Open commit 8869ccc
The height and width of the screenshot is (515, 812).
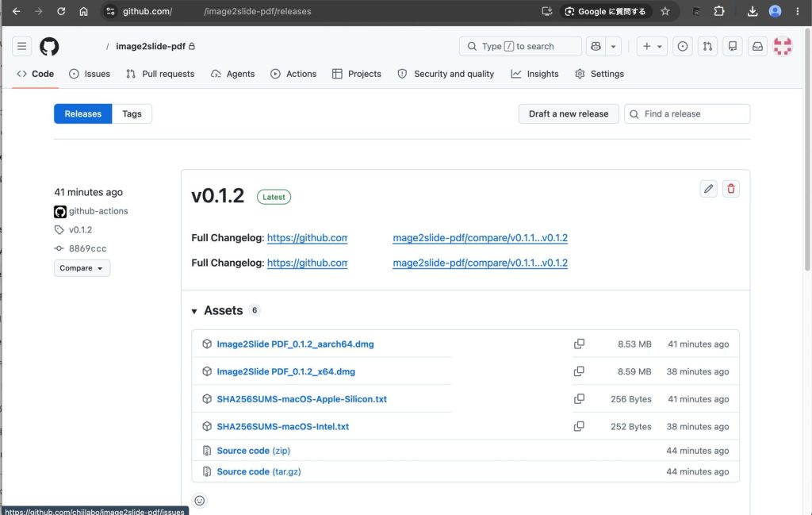point(87,248)
